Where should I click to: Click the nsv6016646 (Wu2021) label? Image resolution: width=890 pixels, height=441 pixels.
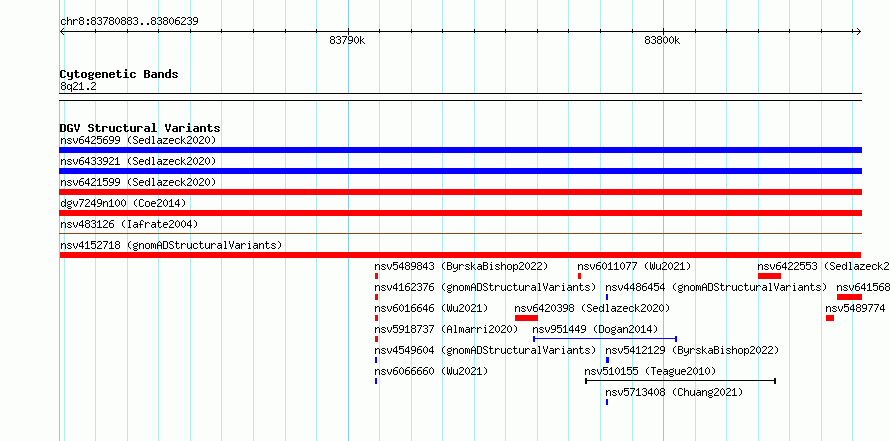click(x=431, y=308)
